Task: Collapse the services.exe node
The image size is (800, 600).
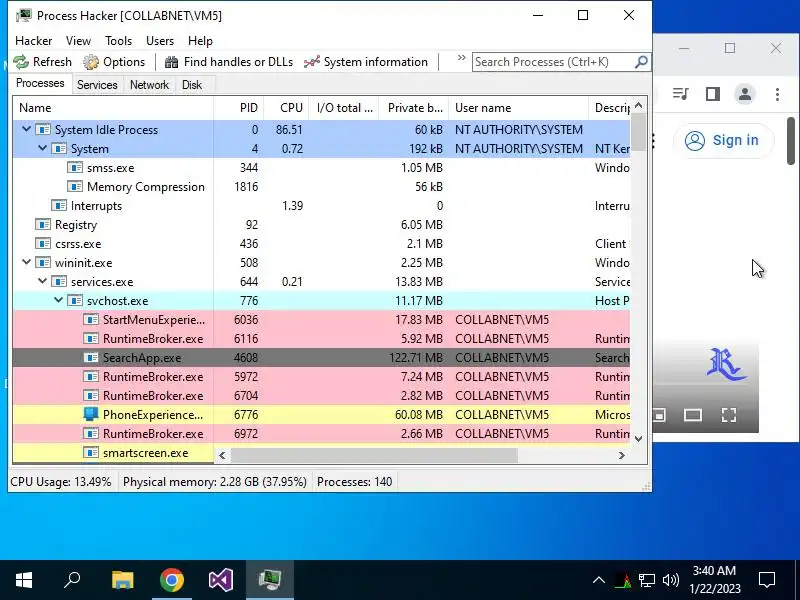Action: 42,281
